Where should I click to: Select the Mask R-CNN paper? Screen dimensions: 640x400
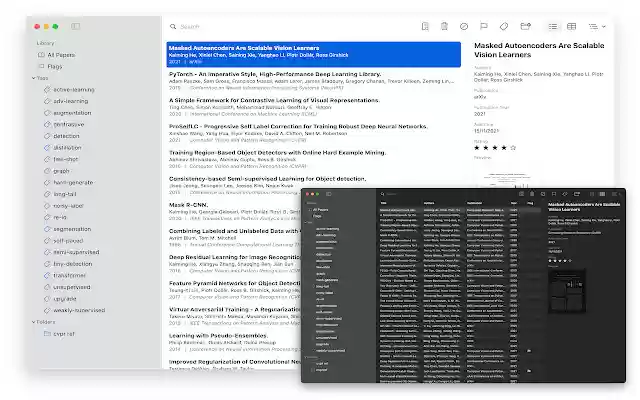[x=233, y=211]
